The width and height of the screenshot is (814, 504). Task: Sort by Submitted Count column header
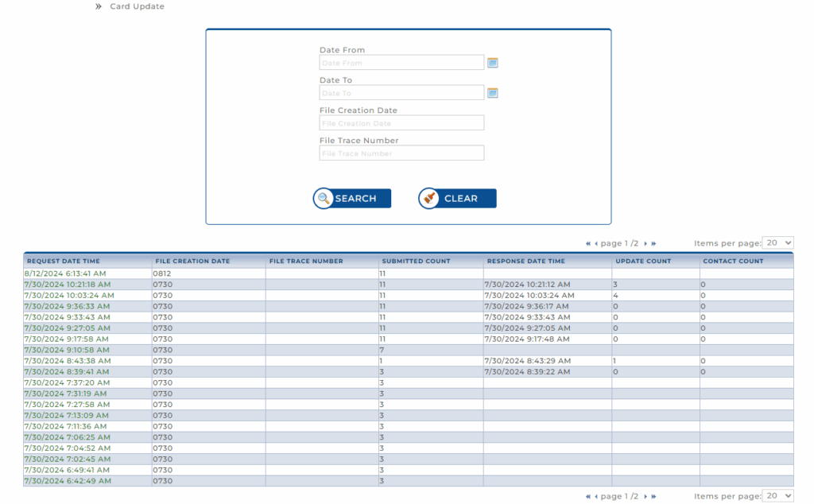tap(416, 261)
